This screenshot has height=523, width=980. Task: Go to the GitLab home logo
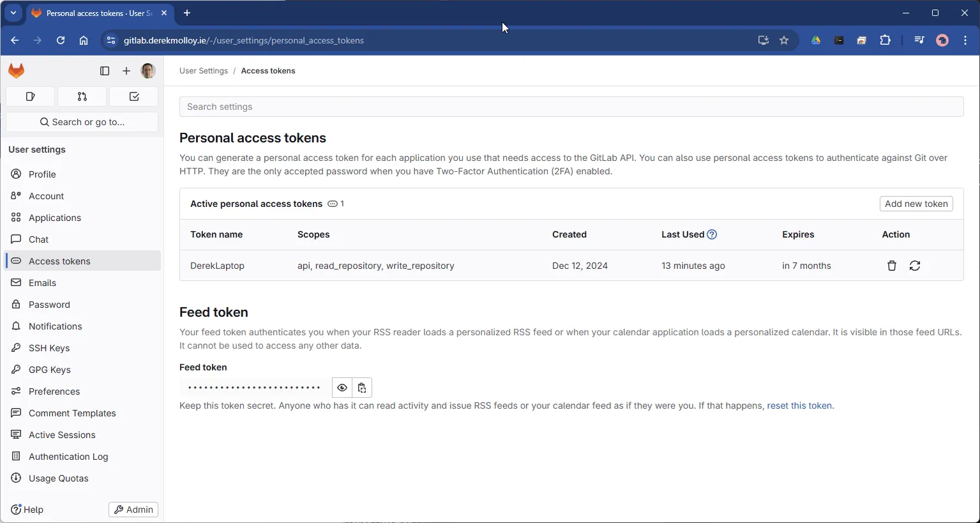tap(17, 71)
